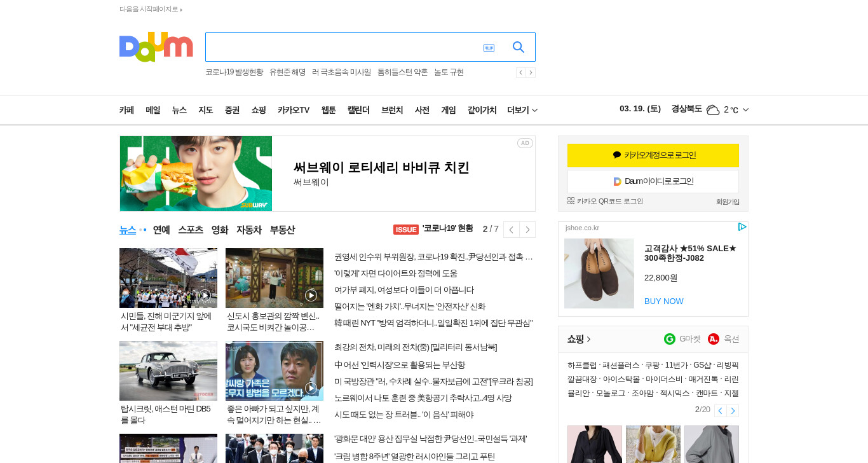Open 지도 in navigation bar
868x463 pixels.
205,110
